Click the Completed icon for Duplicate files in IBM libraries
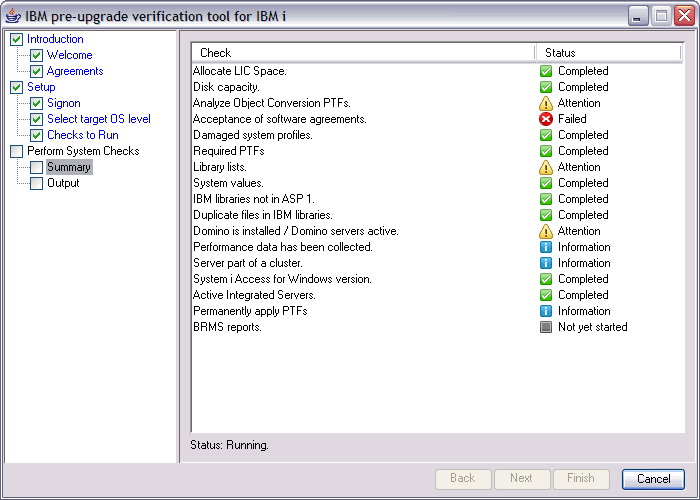 click(x=546, y=215)
